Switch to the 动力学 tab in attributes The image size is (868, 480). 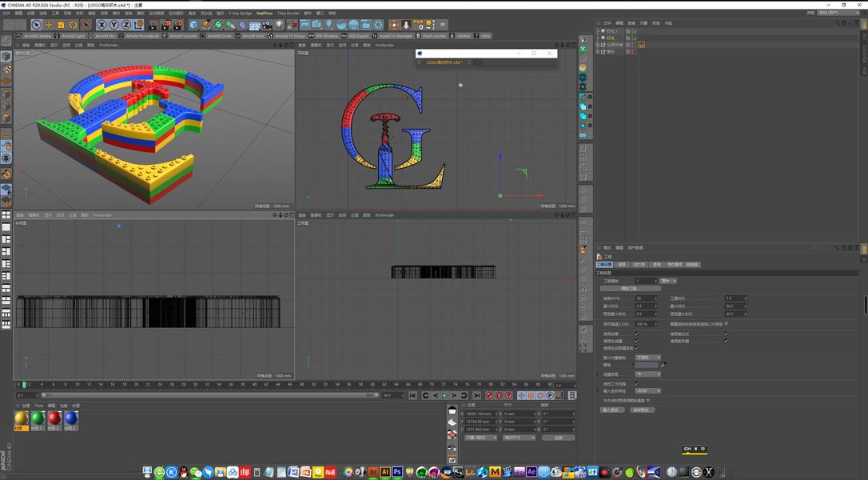[639, 264]
